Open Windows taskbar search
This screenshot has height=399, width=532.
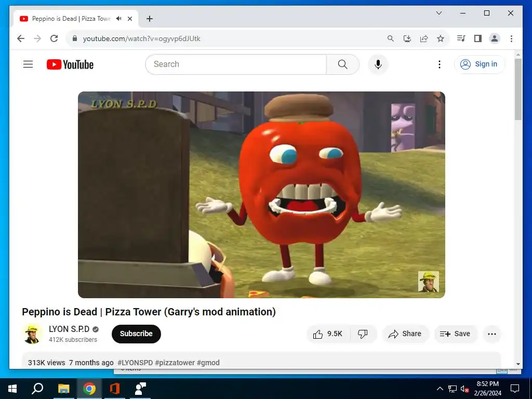[x=37, y=389]
